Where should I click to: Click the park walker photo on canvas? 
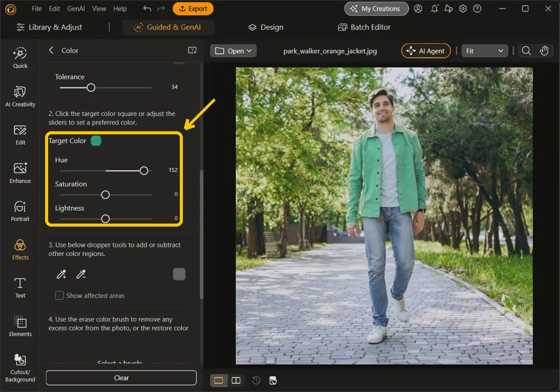point(384,216)
